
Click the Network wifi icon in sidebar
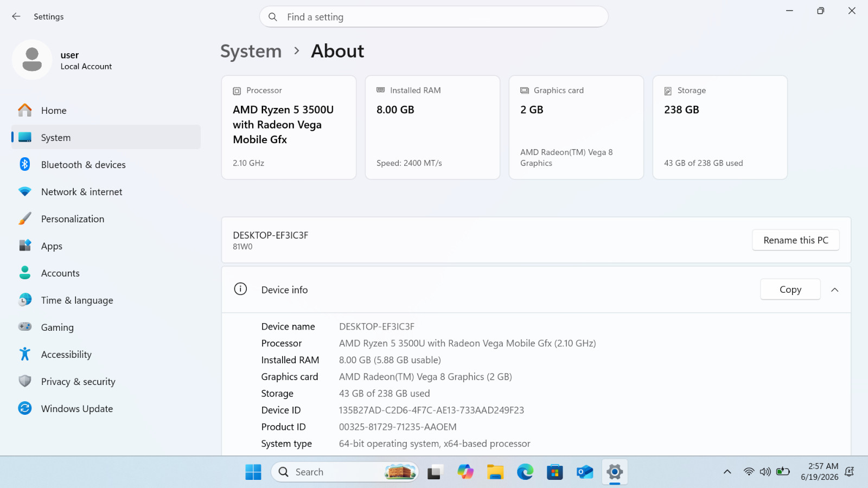coord(25,191)
